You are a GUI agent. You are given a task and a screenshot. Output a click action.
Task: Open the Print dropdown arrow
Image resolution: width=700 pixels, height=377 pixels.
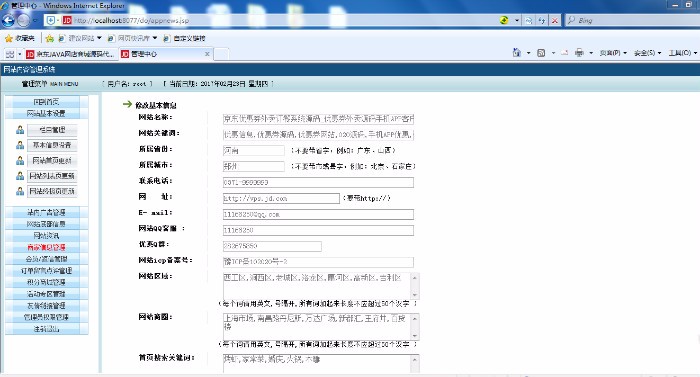[591, 53]
